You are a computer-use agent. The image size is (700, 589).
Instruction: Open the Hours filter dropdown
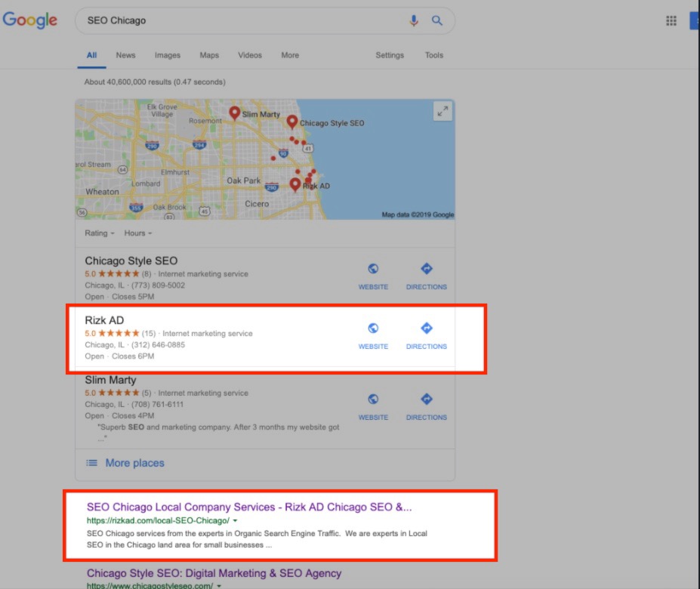coord(138,233)
